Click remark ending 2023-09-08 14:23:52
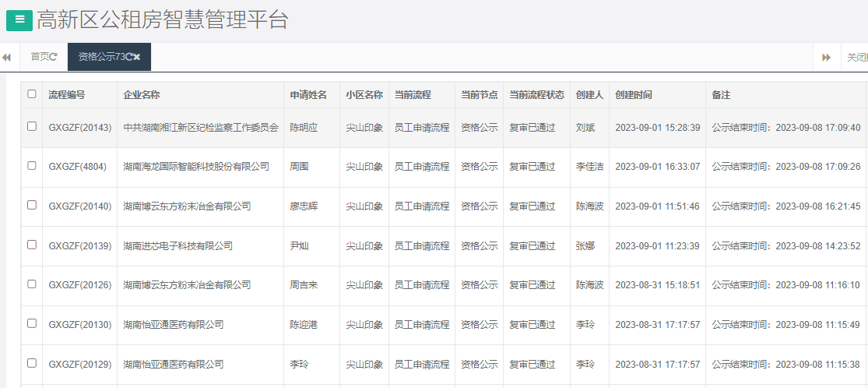 [786, 245]
